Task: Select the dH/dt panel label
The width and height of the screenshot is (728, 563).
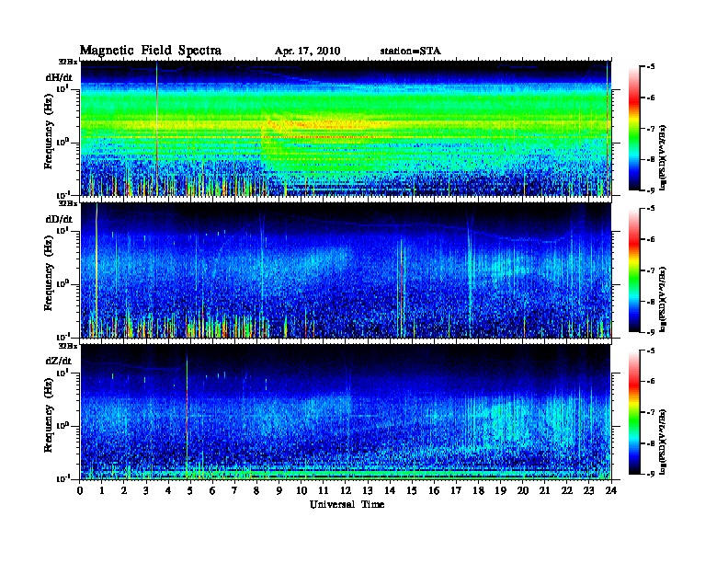Action: (59, 77)
